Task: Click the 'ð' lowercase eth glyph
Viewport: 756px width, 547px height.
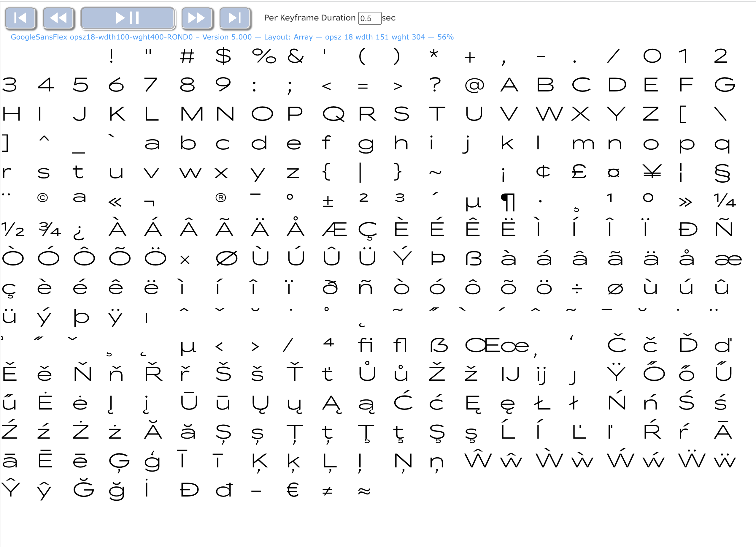Action: [x=330, y=287]
